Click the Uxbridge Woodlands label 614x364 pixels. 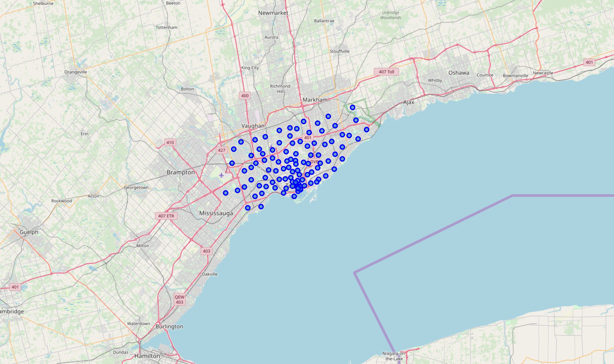tap(390, 15)
